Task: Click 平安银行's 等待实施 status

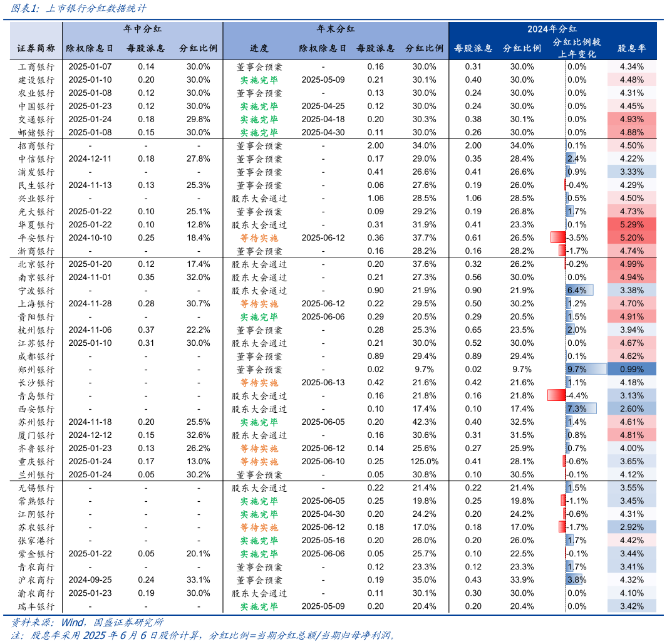Action: [x=259, y=238]
